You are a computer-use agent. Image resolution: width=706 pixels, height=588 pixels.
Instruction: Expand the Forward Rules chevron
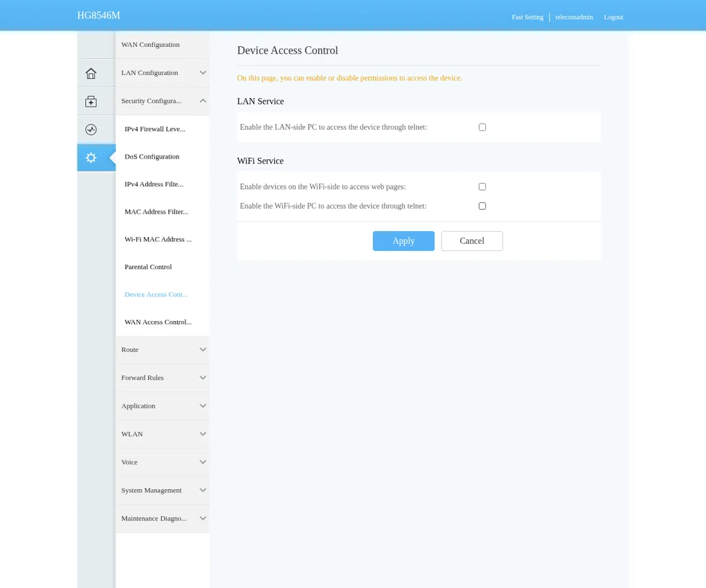pyautogui.click(x=203, y=377)
